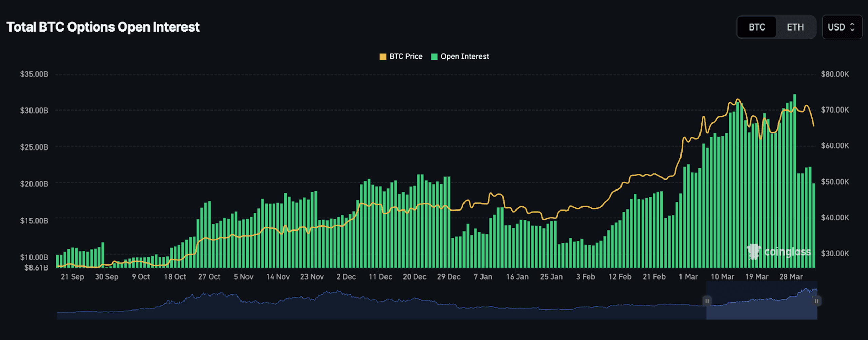The image size is (868, 340).
Task: Click the 30 Sep date label
Action: tap(106, 277)
